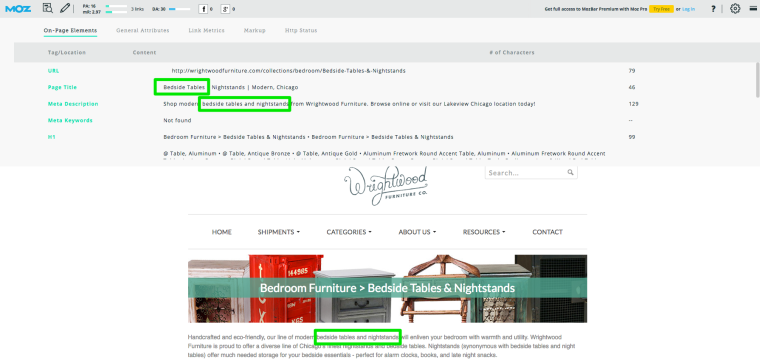
Task: Activate the highlight links pencil tool
Action: (x=64, y=8)
